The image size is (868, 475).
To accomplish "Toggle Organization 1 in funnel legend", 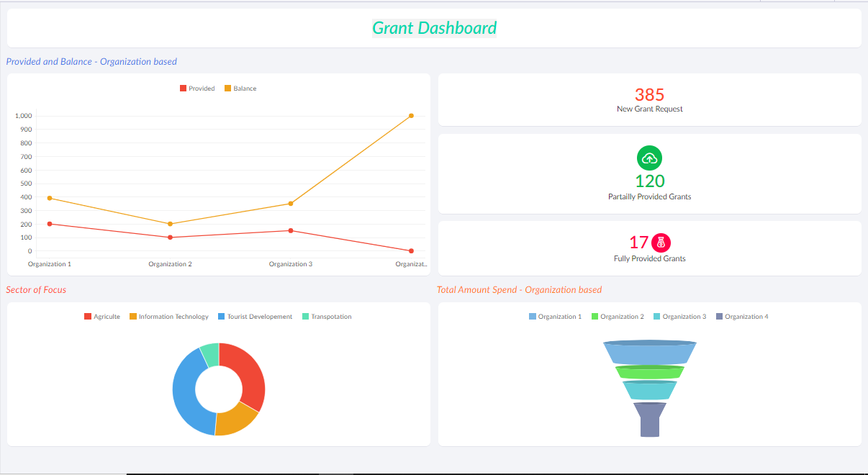I will click(x=555, y=317).
